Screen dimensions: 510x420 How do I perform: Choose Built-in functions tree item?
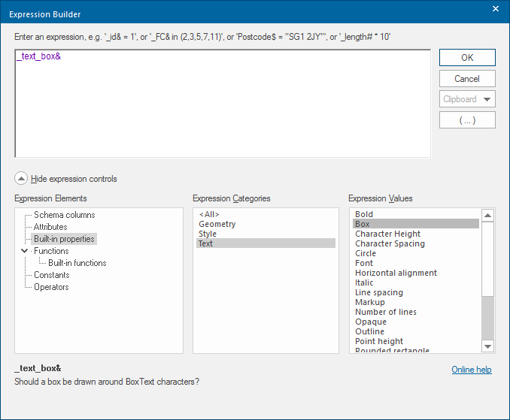(77, 263)
